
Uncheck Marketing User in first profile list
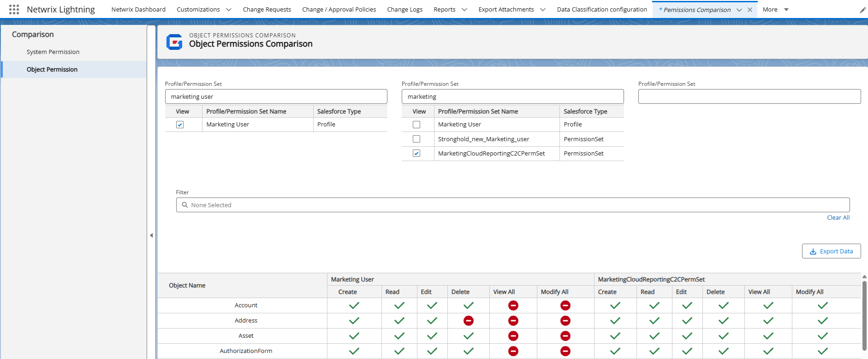tap(180, 125)
